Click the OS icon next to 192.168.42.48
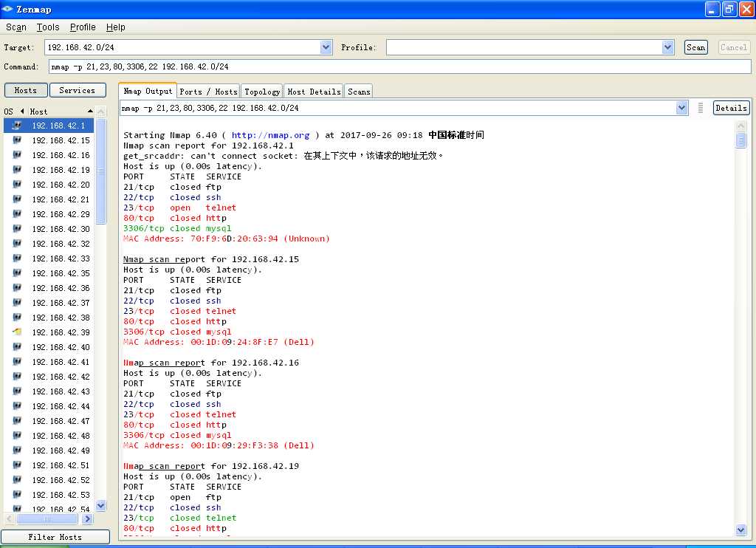Image resolution: width=756 pixels, height=548 pixels. (17, 436)
